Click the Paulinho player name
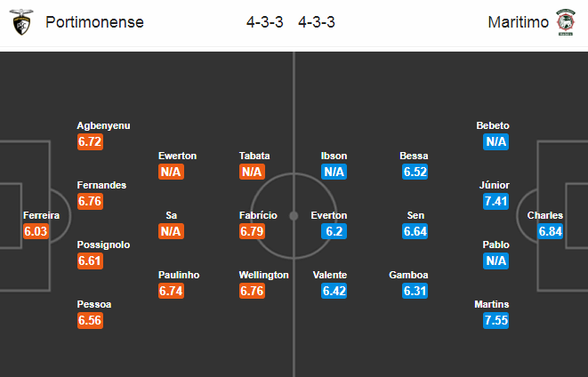The height and width of the screenshot is (377, 588). click(x=179, y=275)
